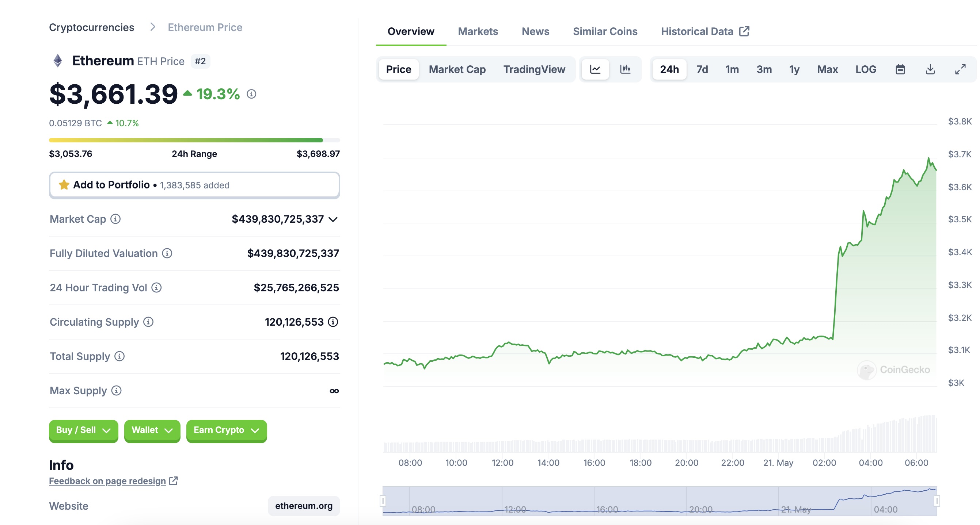Viewport: 980px width, 525px height.
Task: Switch to candlestick chart view icon
Action: pos(625,69)
